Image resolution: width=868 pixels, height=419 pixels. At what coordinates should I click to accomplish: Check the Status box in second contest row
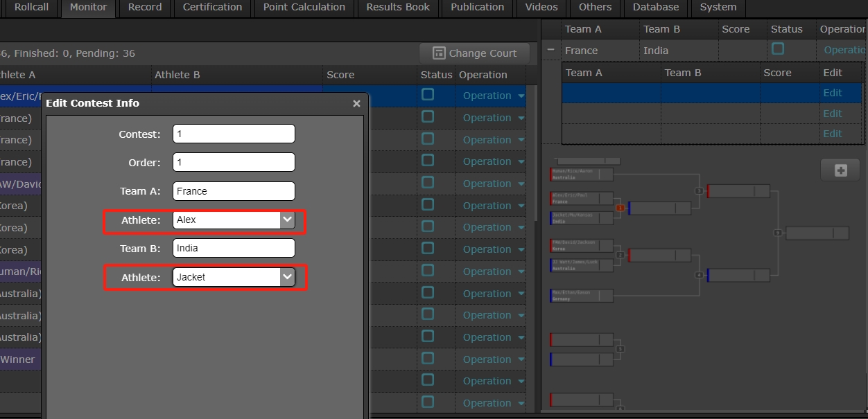coord(428,117)
